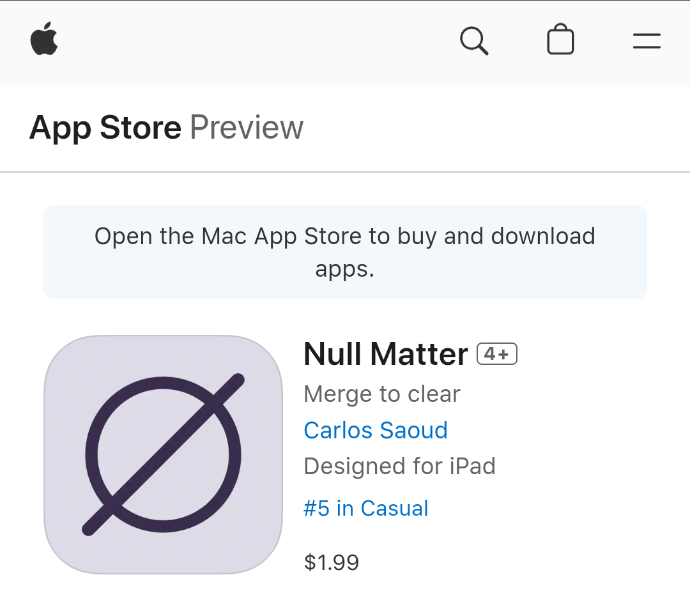Image resolution: width=690 pixels, height=616 pixels.
Task: Click the diagonal slash in the app icon
Action: pyautogui.click(x=164, y=454)
